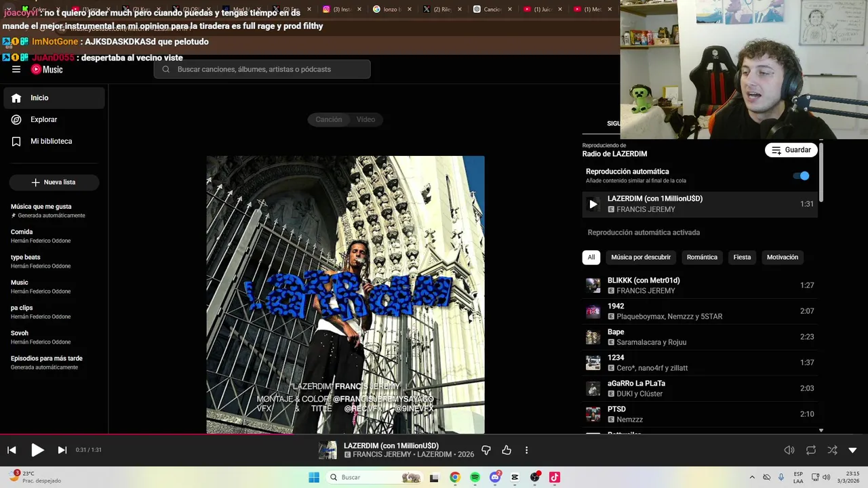This screenshot has height=488, width=868.
Task: Switch to Canción mode
Action: (329, 119)
